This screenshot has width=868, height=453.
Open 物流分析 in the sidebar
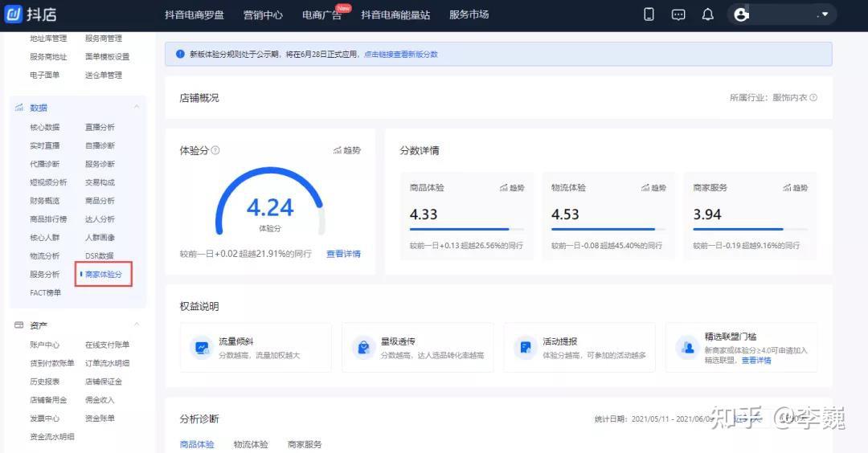tap(45, 256)
